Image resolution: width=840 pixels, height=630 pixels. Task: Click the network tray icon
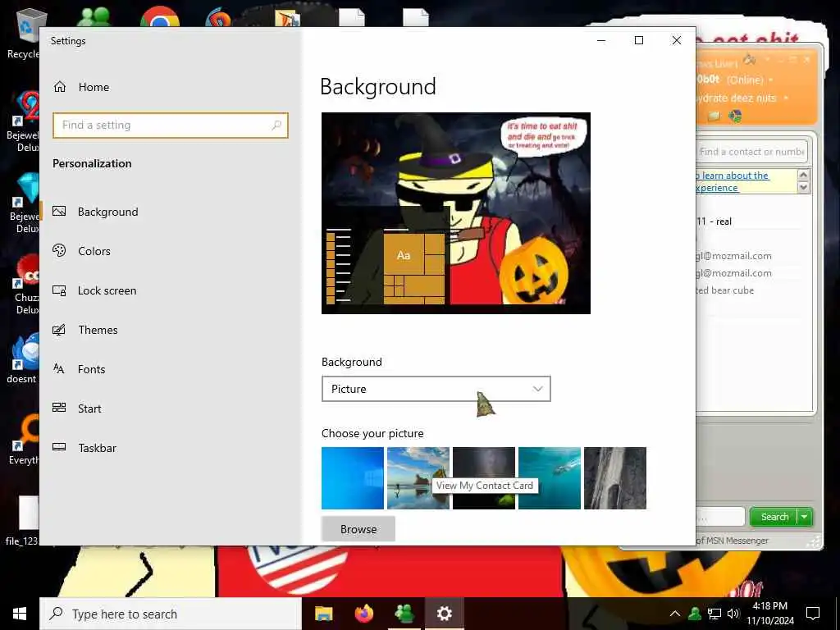[x=714, y=614]
